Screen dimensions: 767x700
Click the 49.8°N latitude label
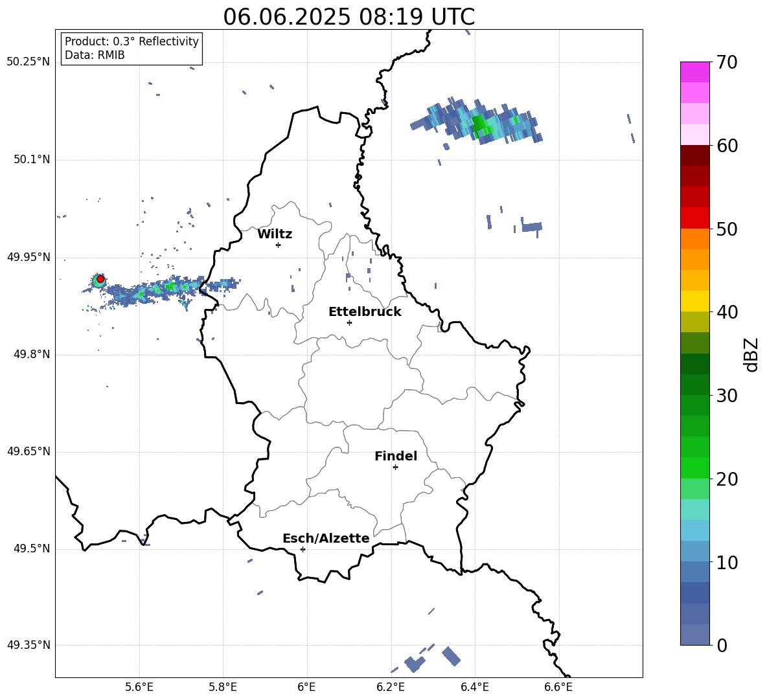pyautogui.click(x=32, y=354)
